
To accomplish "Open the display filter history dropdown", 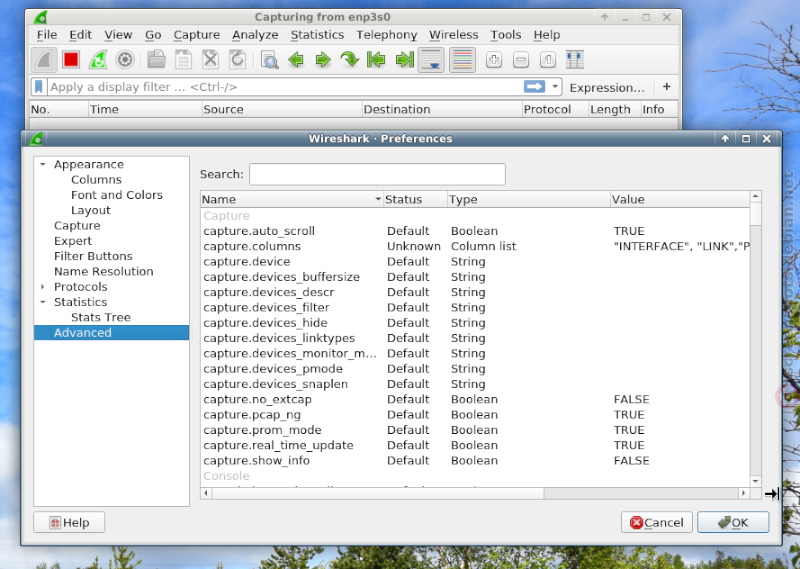I will [x=555, y=87].
